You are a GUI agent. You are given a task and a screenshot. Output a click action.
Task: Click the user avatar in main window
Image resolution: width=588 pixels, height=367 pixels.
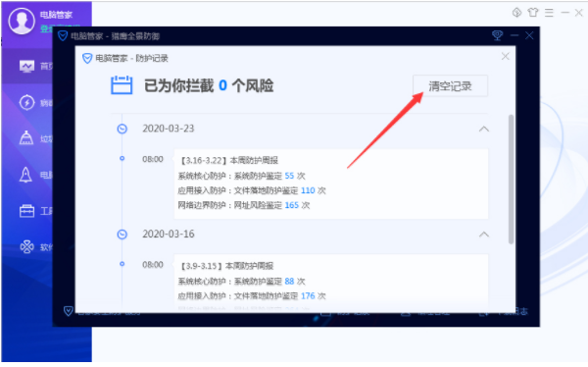pos(22,21)
